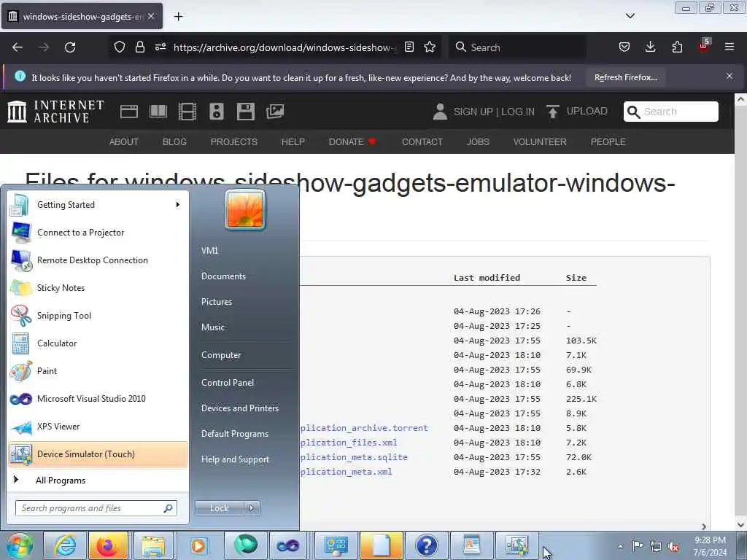The height and width of the screenshot is (560, 747).
Task: Open Control Panel from Start menu
Action: [x=228, y=382]
